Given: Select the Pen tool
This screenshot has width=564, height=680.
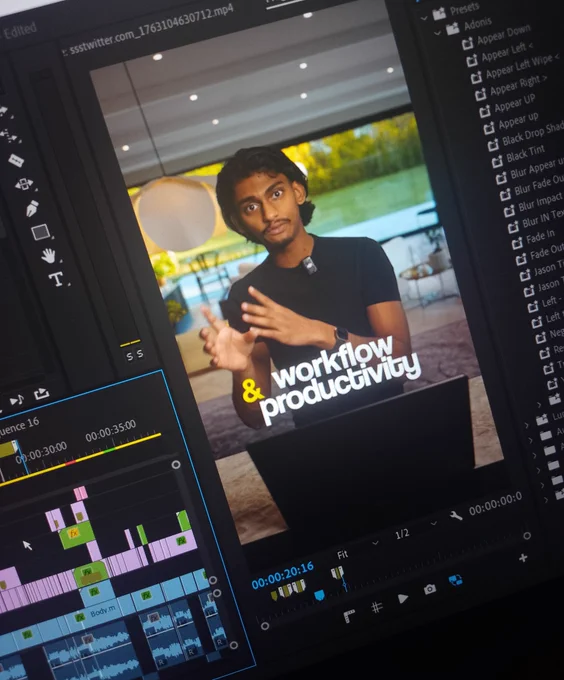Looking at the screenshot, I should pyautogui.click(x=33, y=209).
